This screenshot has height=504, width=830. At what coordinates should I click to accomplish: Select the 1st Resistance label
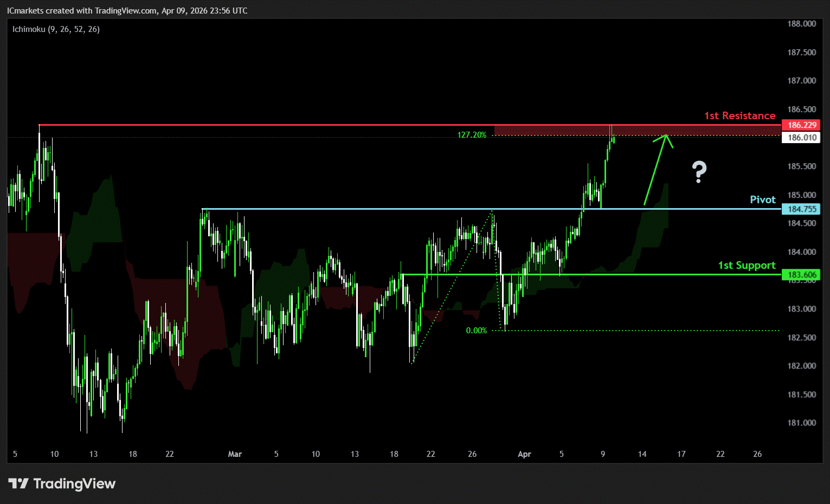(x=739, y=115)
